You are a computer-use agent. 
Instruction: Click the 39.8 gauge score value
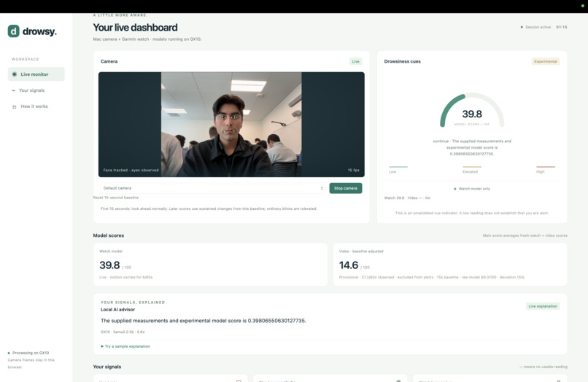click(x=472, y=114)
